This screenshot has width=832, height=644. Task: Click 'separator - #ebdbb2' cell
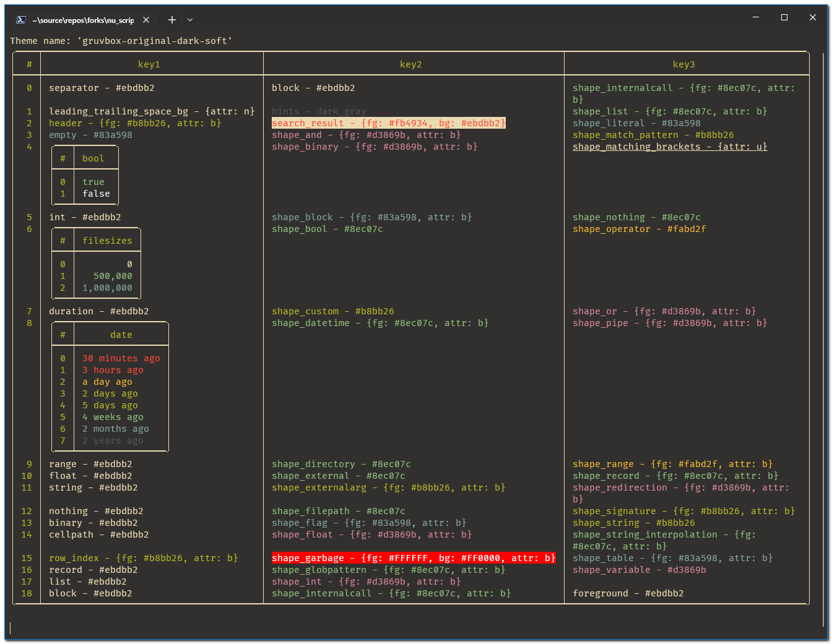[x=102, y=88]
